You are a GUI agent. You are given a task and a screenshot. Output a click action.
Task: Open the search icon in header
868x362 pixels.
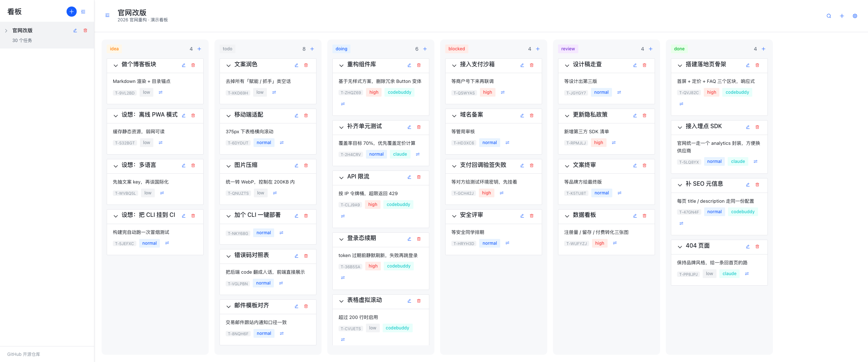click(829, 16)
